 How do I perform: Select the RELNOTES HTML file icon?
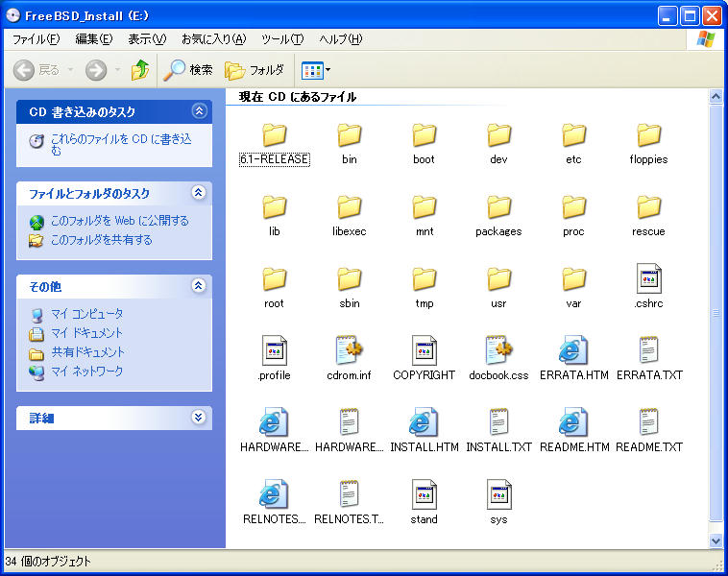[x=274, y=494]
